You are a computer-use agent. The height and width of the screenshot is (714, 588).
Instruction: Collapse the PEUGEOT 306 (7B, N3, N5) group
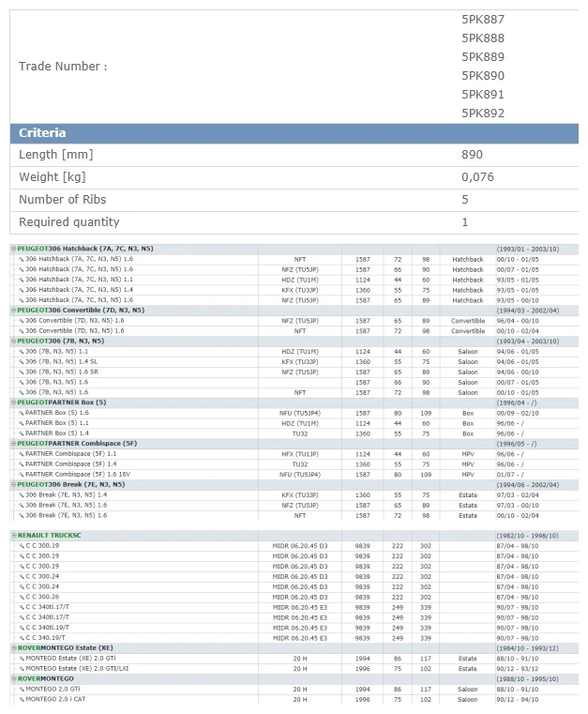14,342
